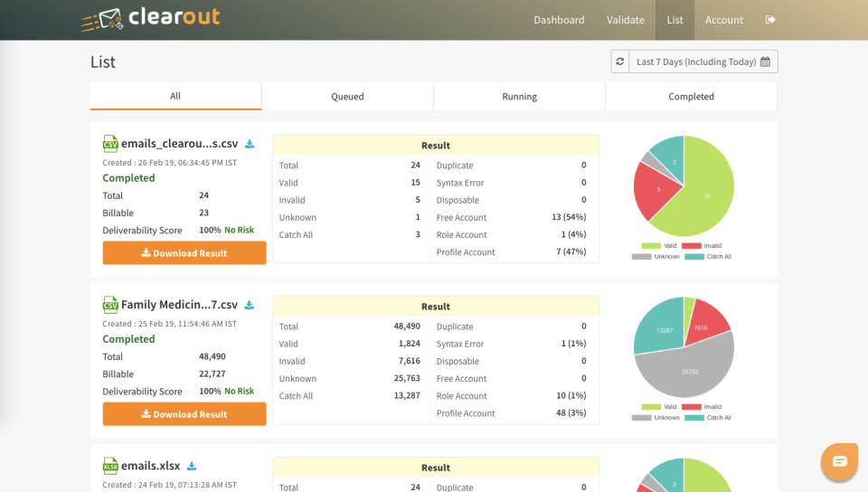
Task: Go to the Validate page
Action: coord(626,20)
